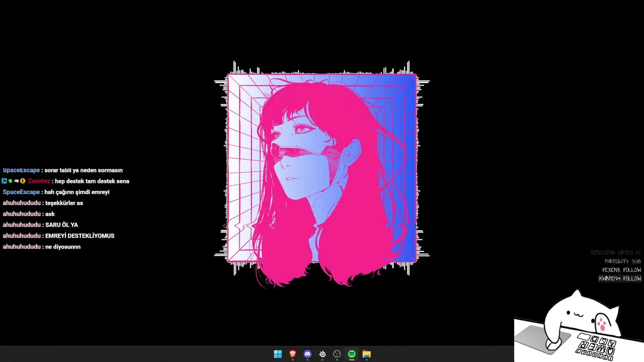Image resolution: width=644 pixels, height=362 pixels.
Task: Open Spotify from the taskbar
Action: [352, 354]
